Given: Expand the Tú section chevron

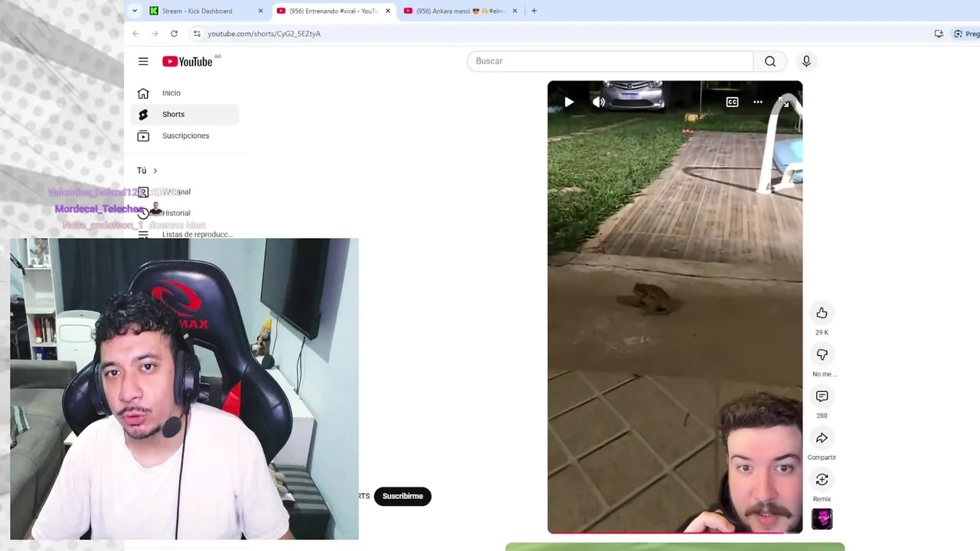Looking at the screenshot, I should 155,171.
